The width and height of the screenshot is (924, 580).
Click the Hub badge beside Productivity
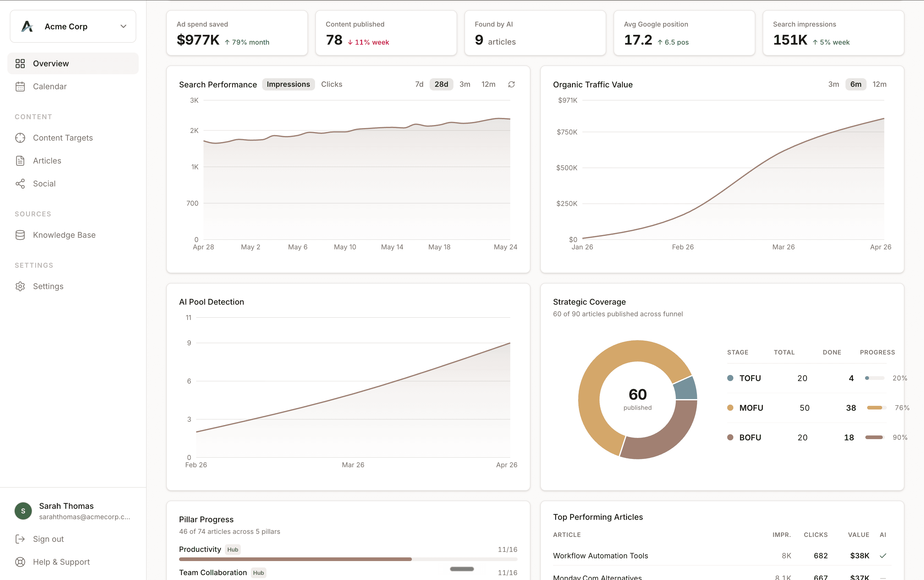[x=233, y=550]
